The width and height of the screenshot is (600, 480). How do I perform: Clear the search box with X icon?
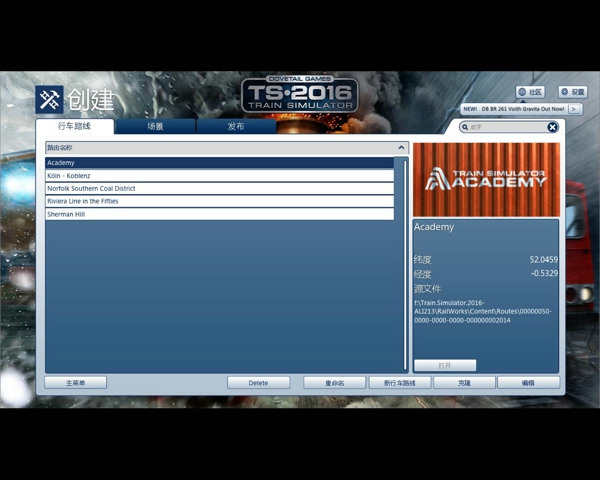552,127
